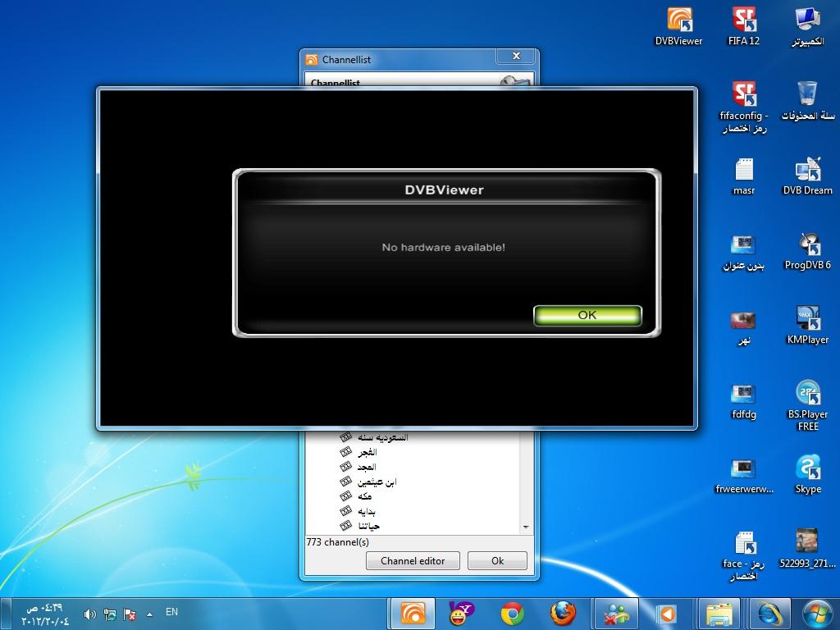
Task: Open the Action Center flag icon
Action: tap(130, 614)
